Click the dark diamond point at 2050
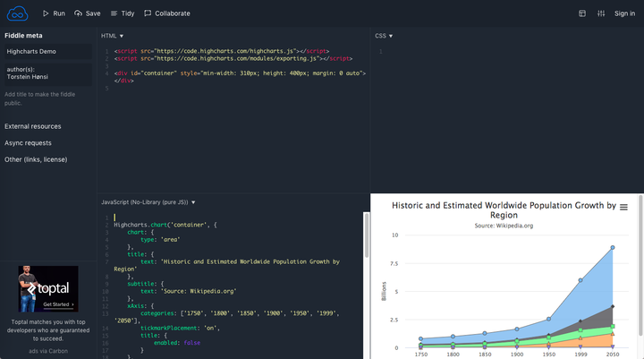The width and height of the screenshot is (644, 359). click(x=613, y=306)
